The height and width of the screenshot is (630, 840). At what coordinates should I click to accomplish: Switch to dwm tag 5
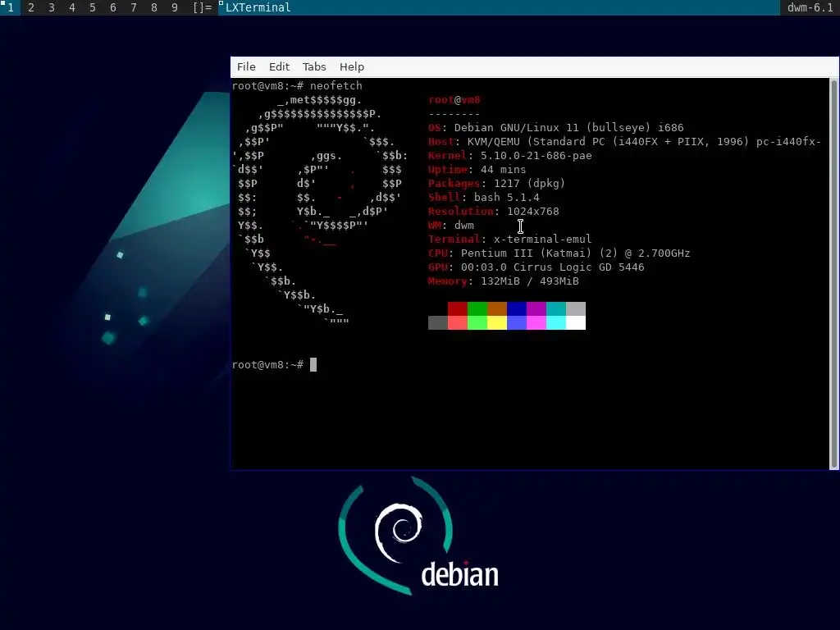(x=92, y=7)
